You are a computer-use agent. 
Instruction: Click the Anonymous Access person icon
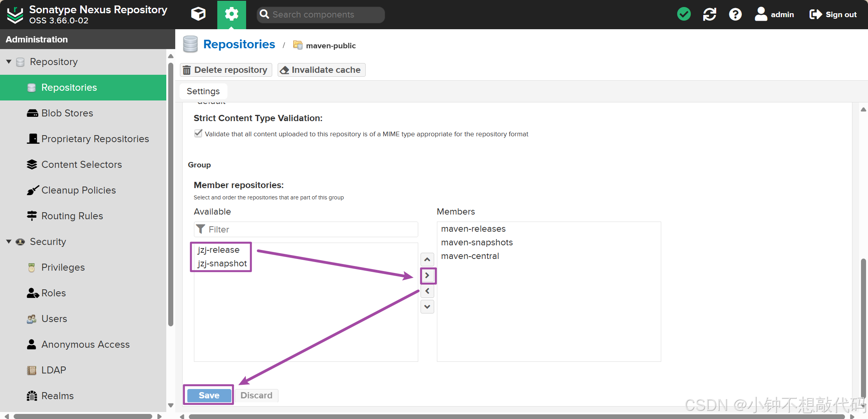click(32, 344)
